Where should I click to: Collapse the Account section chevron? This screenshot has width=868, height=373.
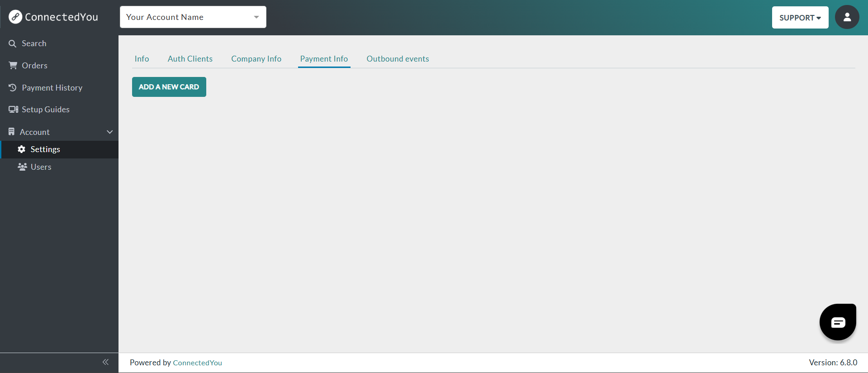click(109, 132)
